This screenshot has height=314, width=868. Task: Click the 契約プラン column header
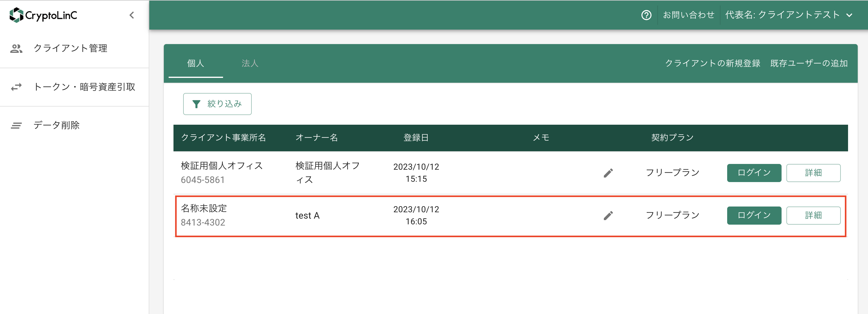(x=672, y=138)
